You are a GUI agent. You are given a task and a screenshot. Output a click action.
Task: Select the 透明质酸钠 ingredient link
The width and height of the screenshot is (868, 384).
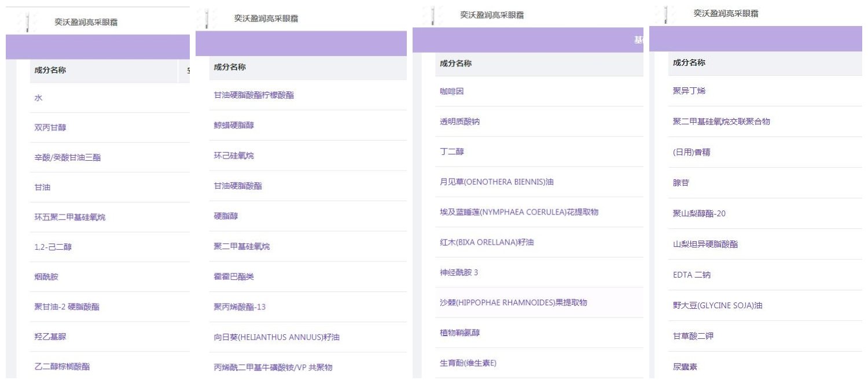459,122
